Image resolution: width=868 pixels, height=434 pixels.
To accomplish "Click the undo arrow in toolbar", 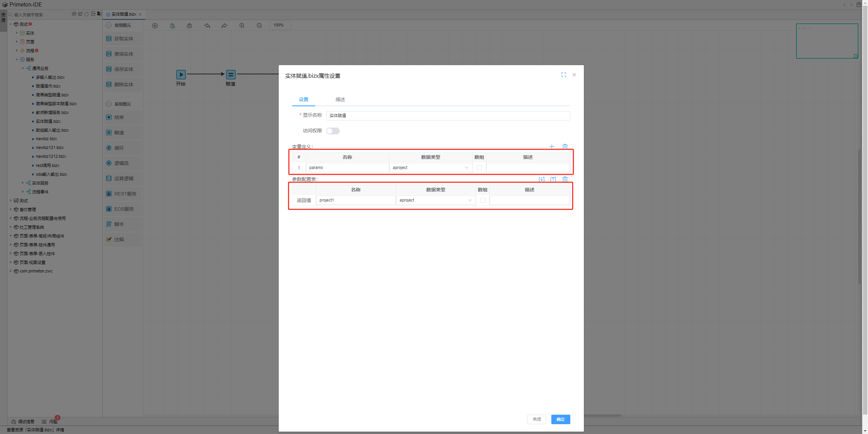I will tap(207, 25).
